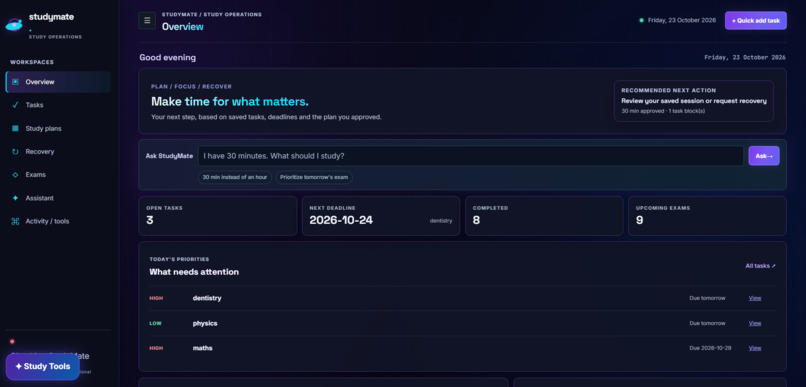Select the dentistry task name
Image resolution: width=806 pixels, height=387 pixels.
[207, 298]
